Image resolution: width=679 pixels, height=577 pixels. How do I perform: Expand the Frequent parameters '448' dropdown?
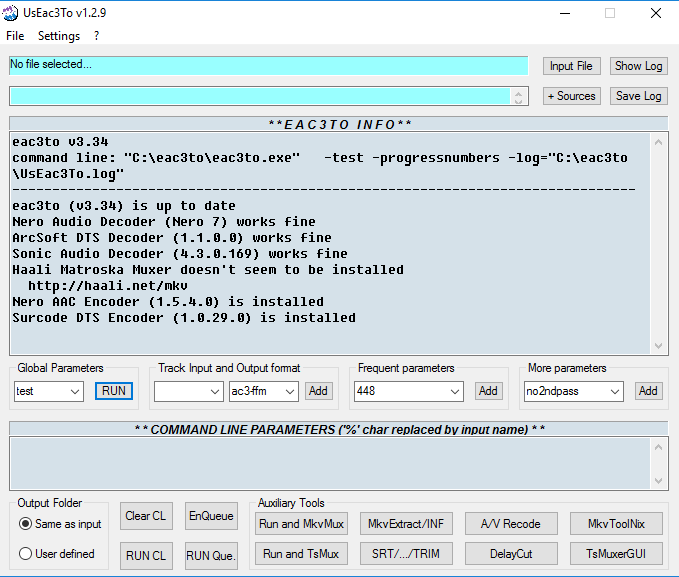click(455, 392)
